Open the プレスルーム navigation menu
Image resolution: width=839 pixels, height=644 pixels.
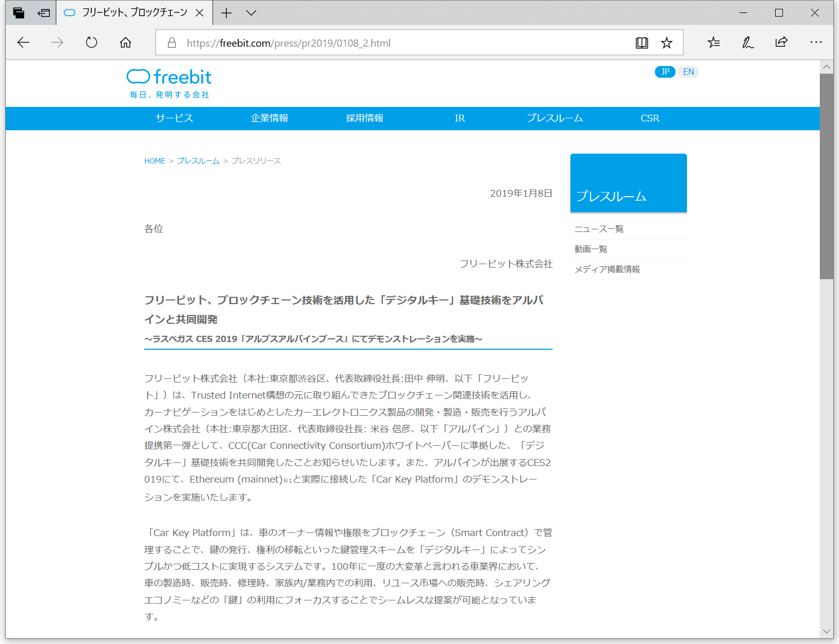tap(555, 118)
